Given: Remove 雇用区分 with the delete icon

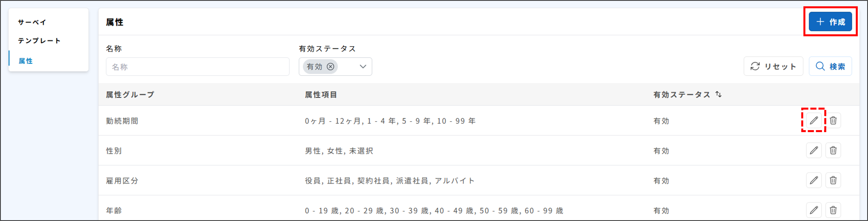Looking at the screenshot, I should 834,181.
